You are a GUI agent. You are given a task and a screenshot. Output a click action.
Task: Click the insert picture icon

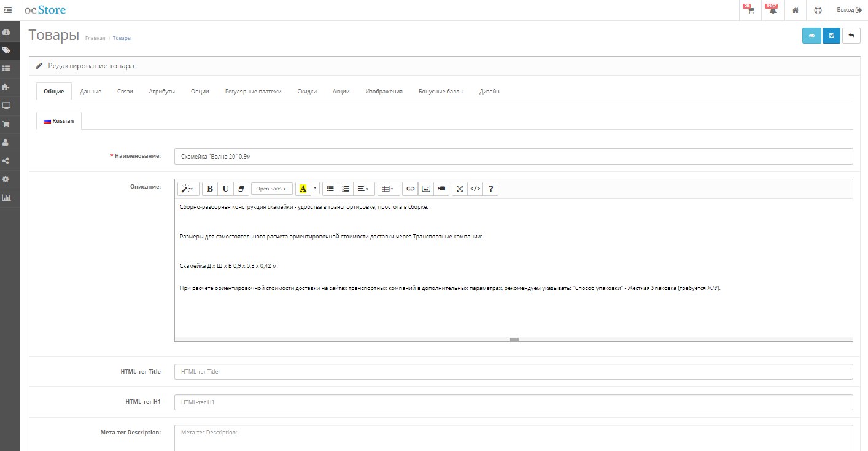426,189
